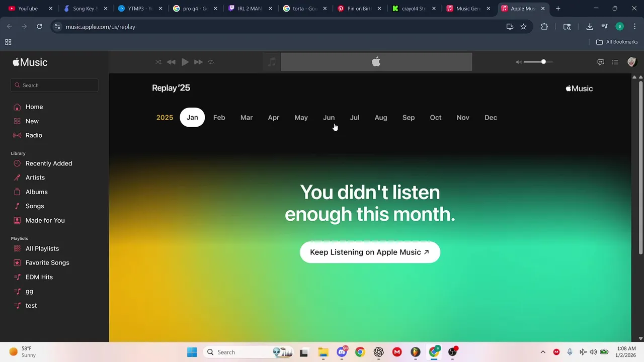This screenshot has height=362, width=644.
Task: Switch to the Nov month tab
Action: (x=463, y=117)
